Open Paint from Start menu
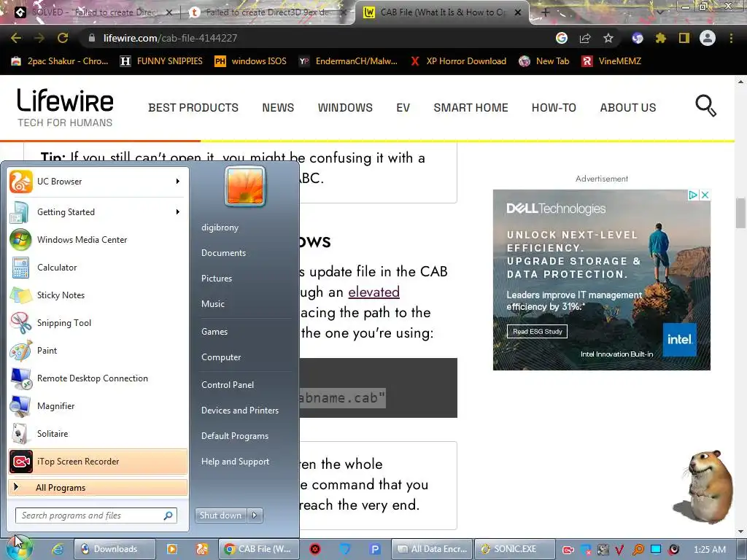This screenshot has width=747, height=560. point(98,351)
